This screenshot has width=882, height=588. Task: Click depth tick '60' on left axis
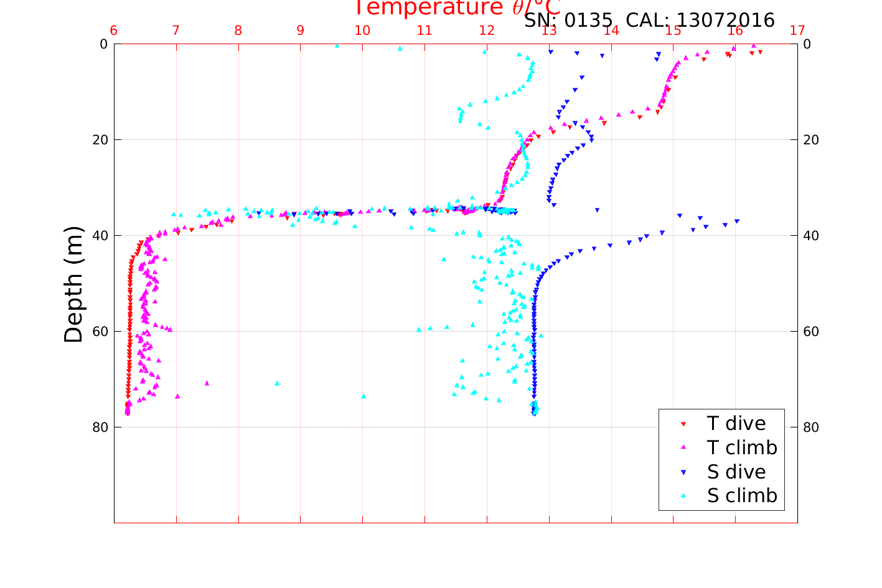[100, 332]
